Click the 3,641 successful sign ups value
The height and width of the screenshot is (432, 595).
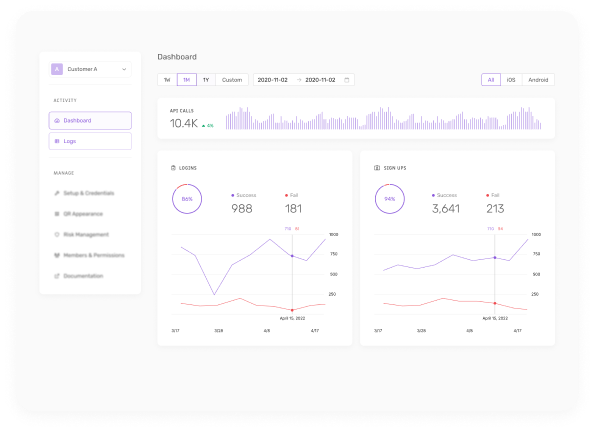tap(446, 208)
